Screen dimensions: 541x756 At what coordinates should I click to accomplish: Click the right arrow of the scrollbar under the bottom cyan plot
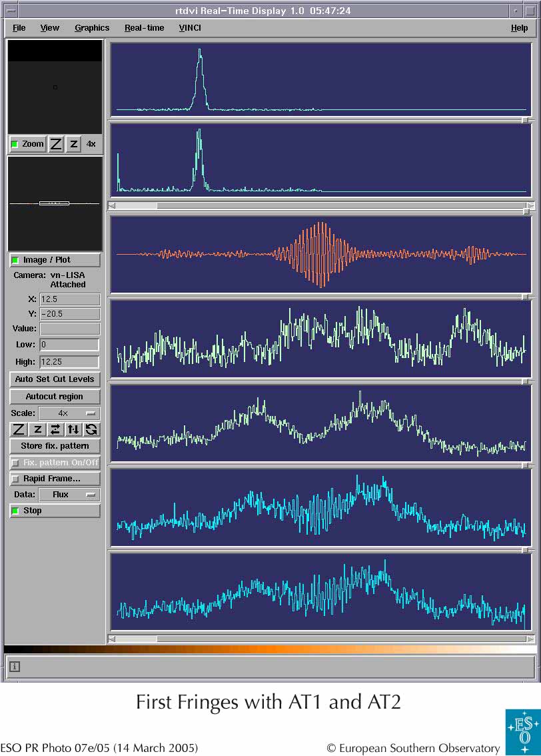pyautogui.click(x=531, y=639)
